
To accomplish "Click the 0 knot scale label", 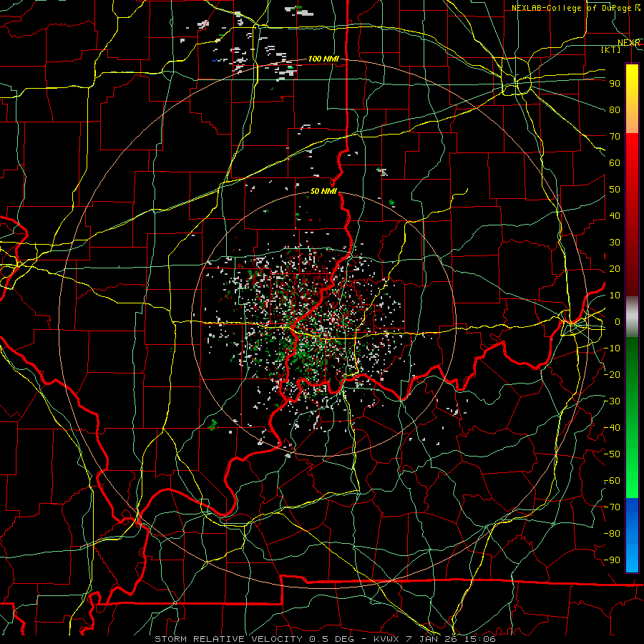I will pos(618,321).
